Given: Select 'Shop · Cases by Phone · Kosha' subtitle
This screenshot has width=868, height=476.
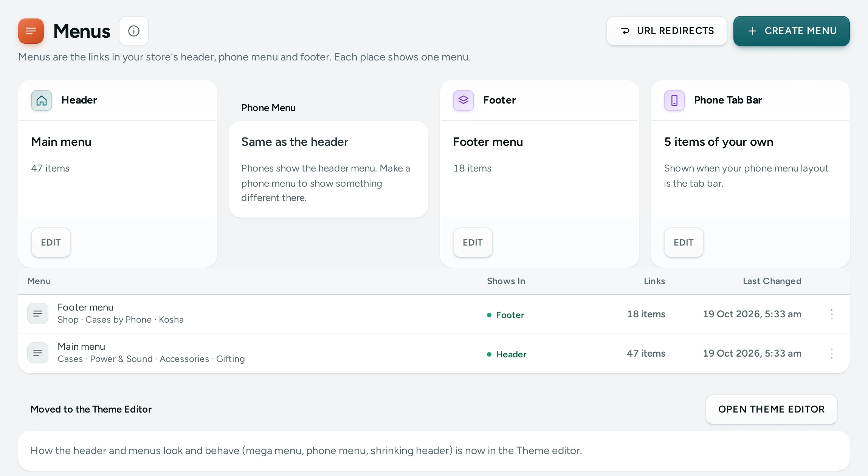Looking at the screenshot, I should [x=121, y=320].
